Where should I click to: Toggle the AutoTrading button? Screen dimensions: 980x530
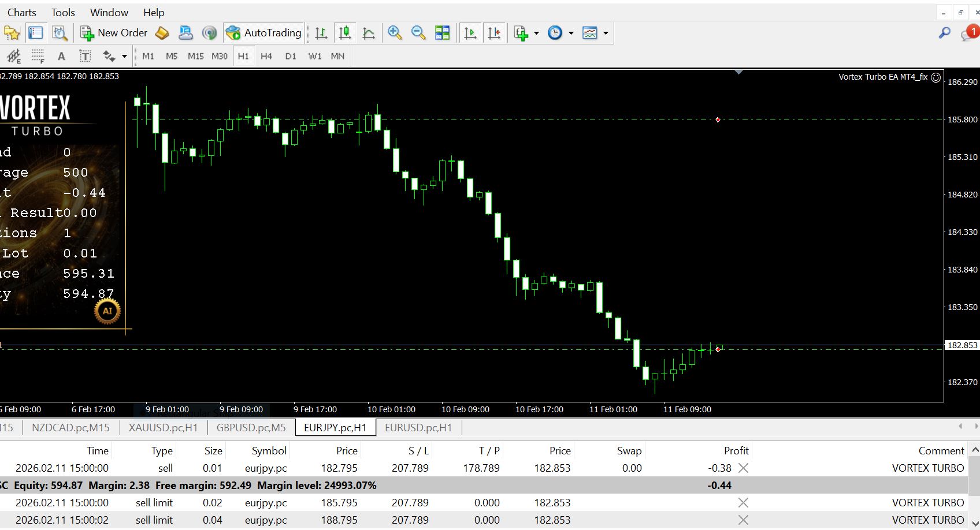pyautogui.click(x=264, y=33)
